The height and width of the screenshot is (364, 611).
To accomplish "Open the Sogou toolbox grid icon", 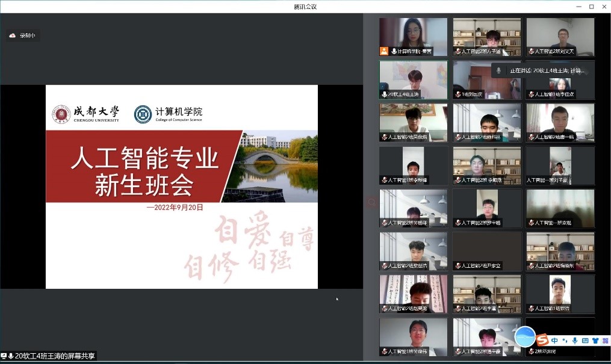I will (605, 341).
